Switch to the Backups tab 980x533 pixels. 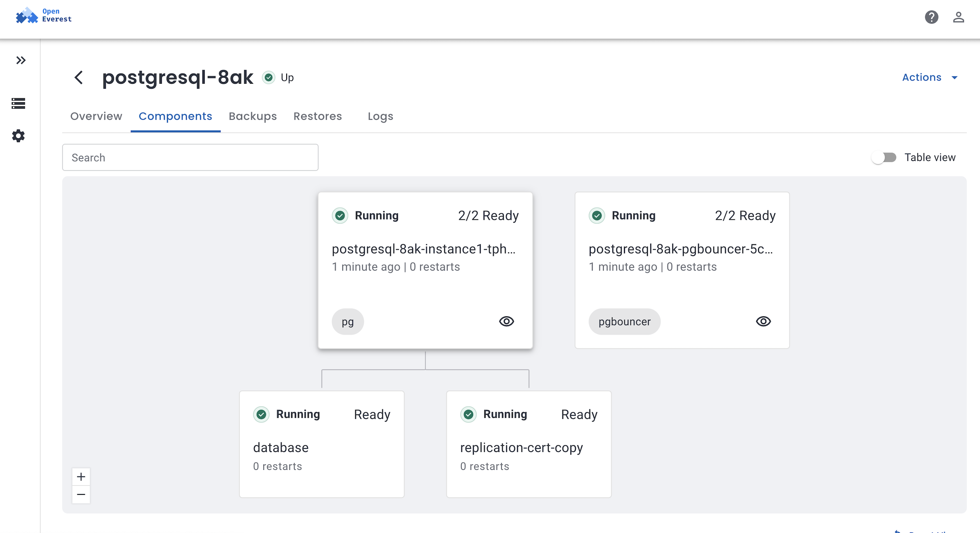[253, 116]
